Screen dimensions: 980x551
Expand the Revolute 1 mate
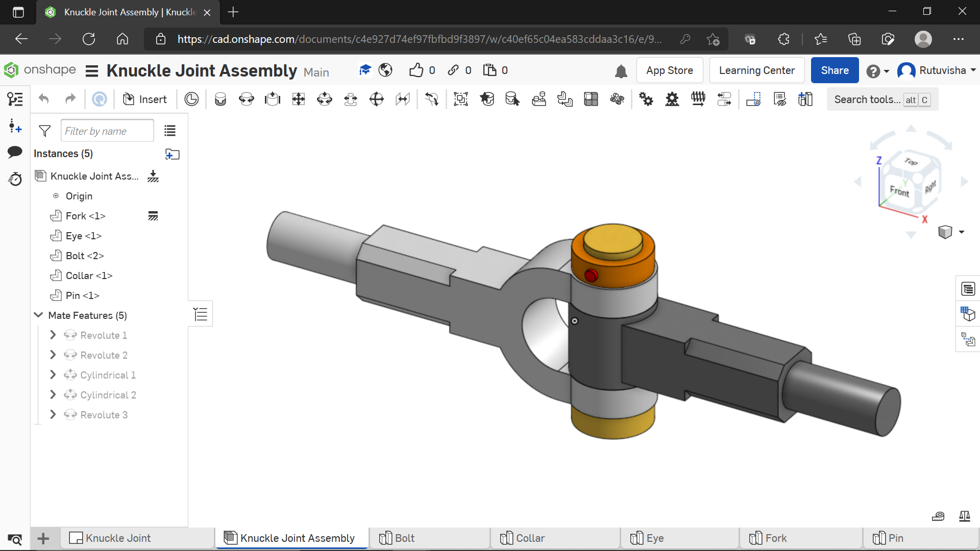point(53,335)
